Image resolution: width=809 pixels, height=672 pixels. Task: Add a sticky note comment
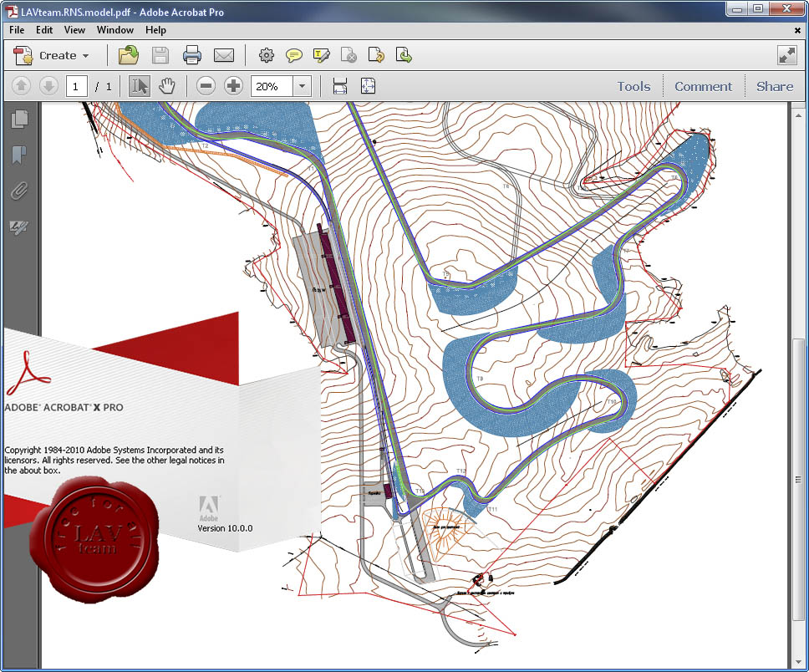coord(294,55)
